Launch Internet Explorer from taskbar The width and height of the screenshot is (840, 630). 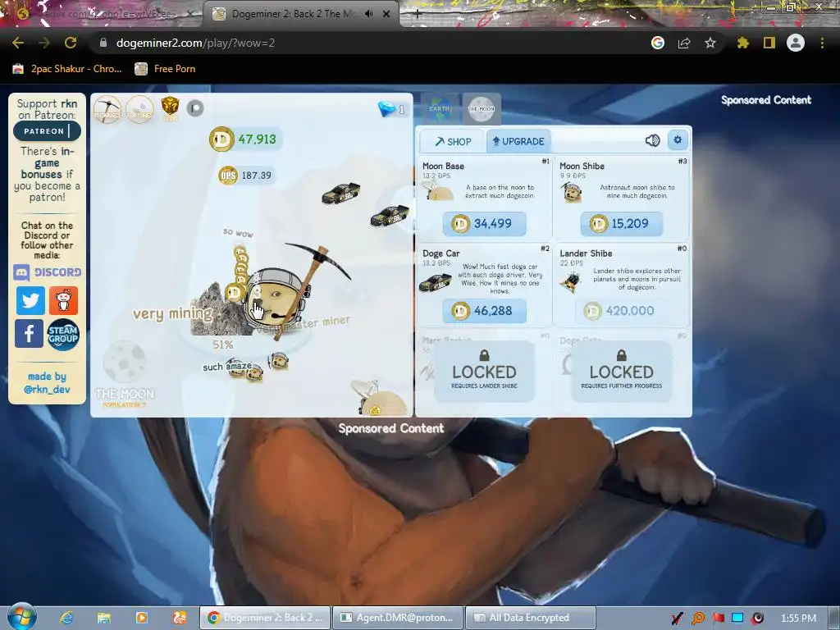pyautogui.click(x=66, y=618)
